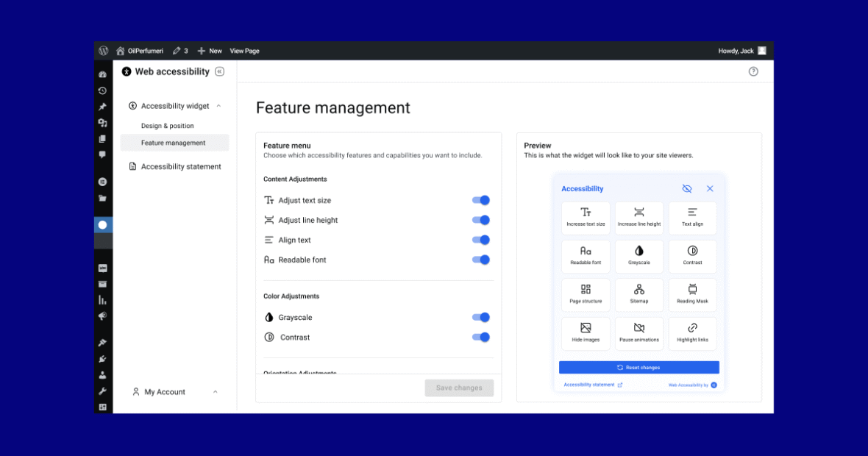868x456 pixels.
Task: Collapse the Web accessibility sidebar panel
Action: coord(220,71)
